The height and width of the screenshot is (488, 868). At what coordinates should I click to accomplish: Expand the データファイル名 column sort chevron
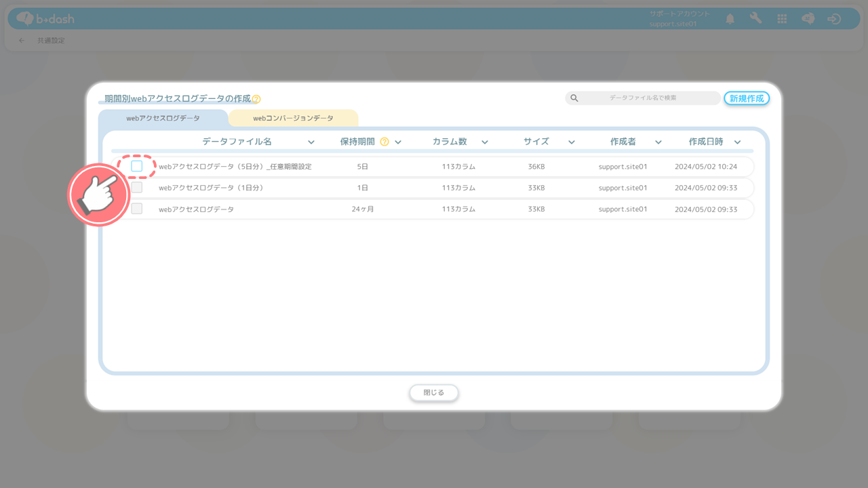tap(311, 142)
